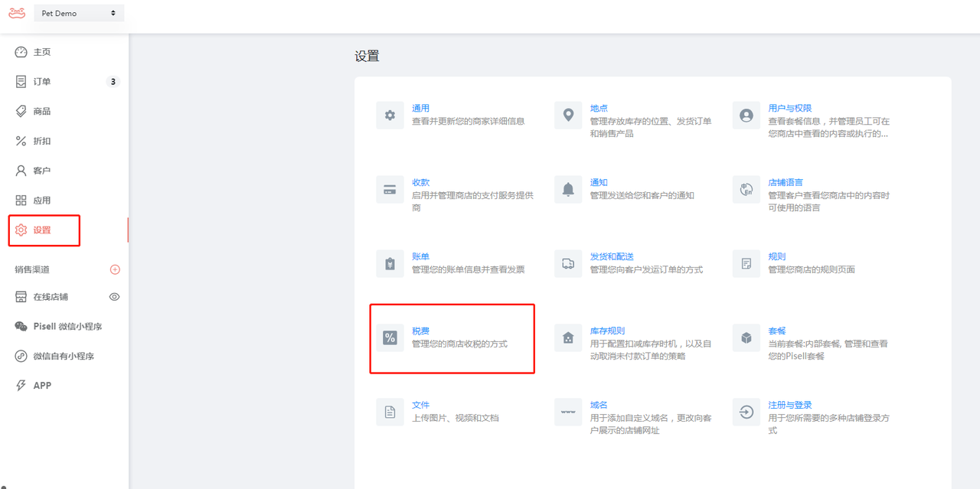
Task: Click the globe icon for 店铺语言
Action: tap(746, 189)
